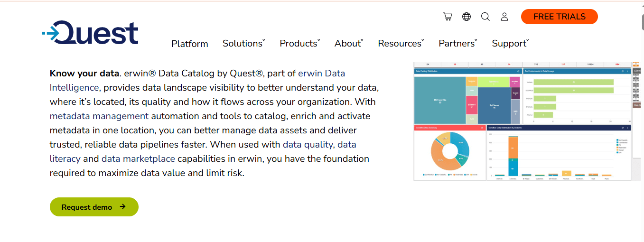The height and width of the screenshot is (242, 644).
Task: Open the data marketplace link
Action: click(138, 158)
